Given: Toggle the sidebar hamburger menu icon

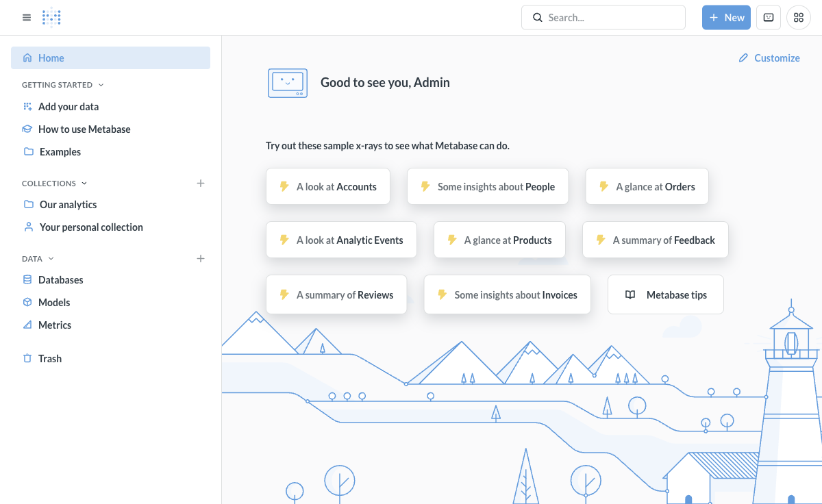Looking at the screenshot, I should coord(27,18).
